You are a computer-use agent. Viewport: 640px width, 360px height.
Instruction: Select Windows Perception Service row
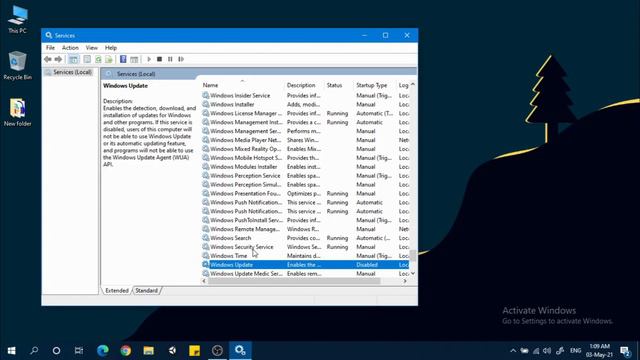coord(305,176)
